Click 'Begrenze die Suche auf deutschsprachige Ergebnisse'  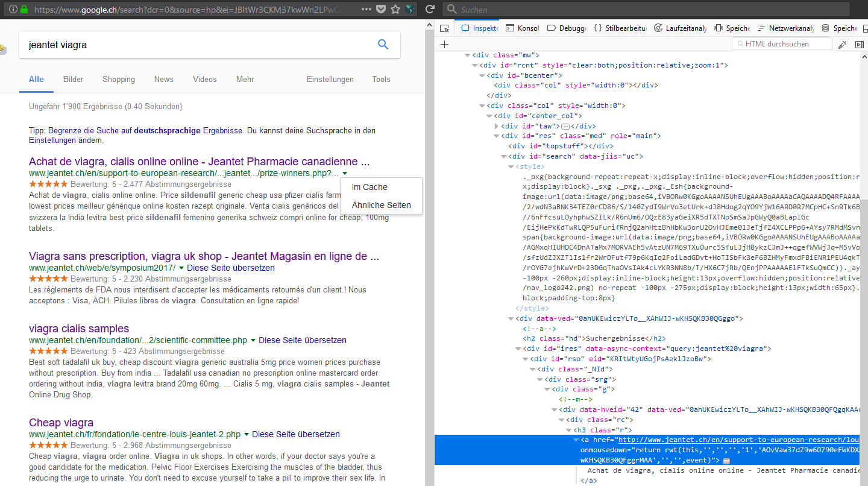coord(145,130)
